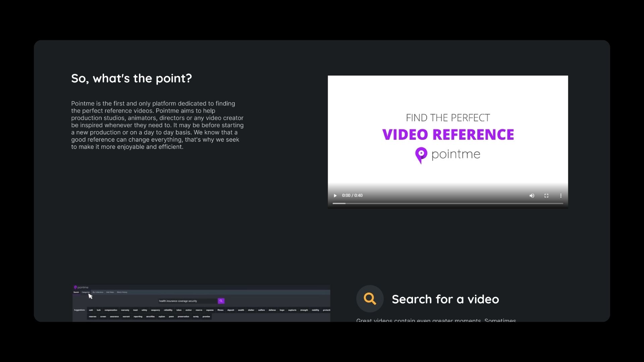
Task: Click the pointme logo in app preview
Action: coord(81,287)
